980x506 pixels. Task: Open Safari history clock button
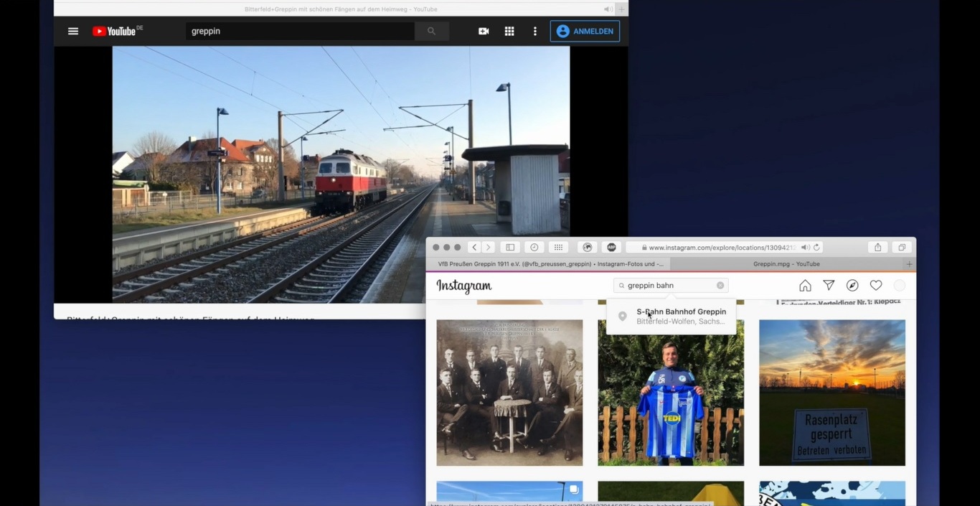pos(534,247)
